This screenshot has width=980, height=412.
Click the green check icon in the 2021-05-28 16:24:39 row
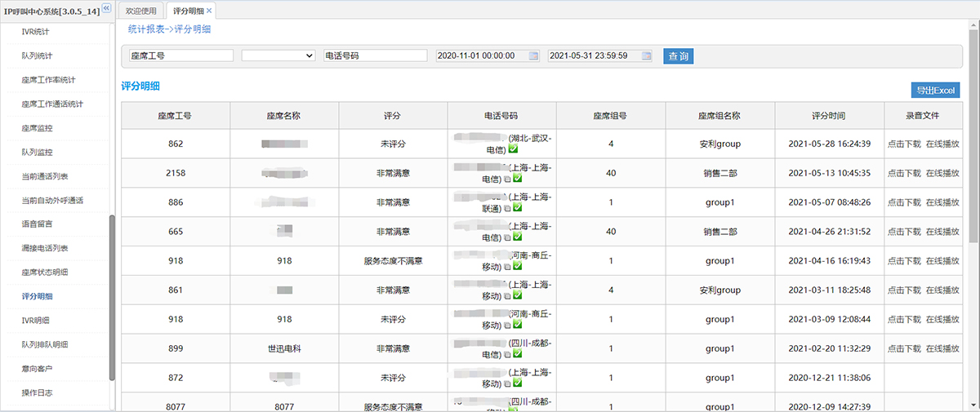tap(513, 150)
